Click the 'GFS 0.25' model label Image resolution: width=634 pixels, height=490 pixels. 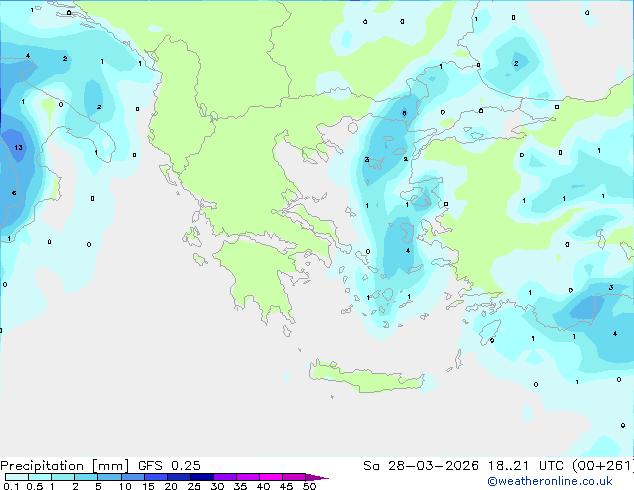pos(169,466)
